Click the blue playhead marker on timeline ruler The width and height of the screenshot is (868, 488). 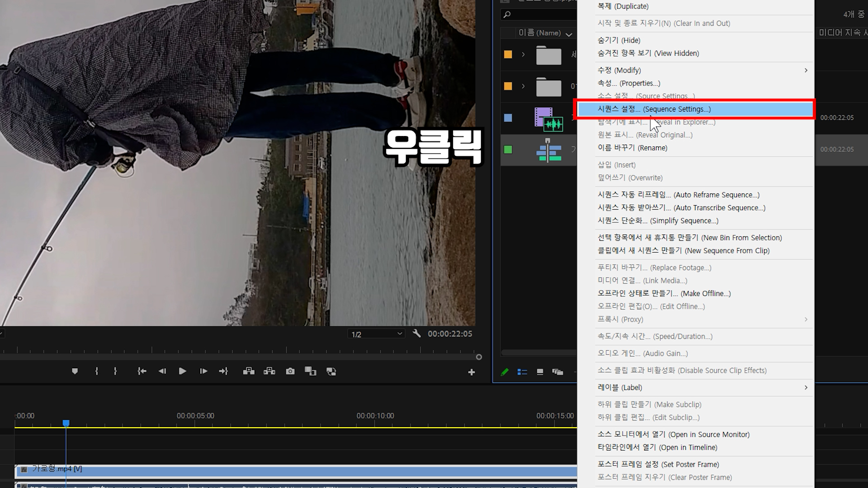point(66,423)
